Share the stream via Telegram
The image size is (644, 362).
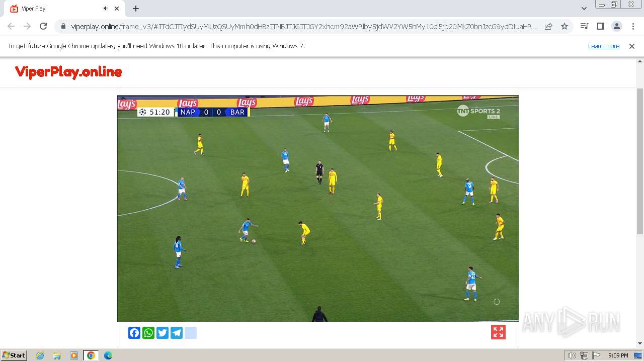pos(177,333)
